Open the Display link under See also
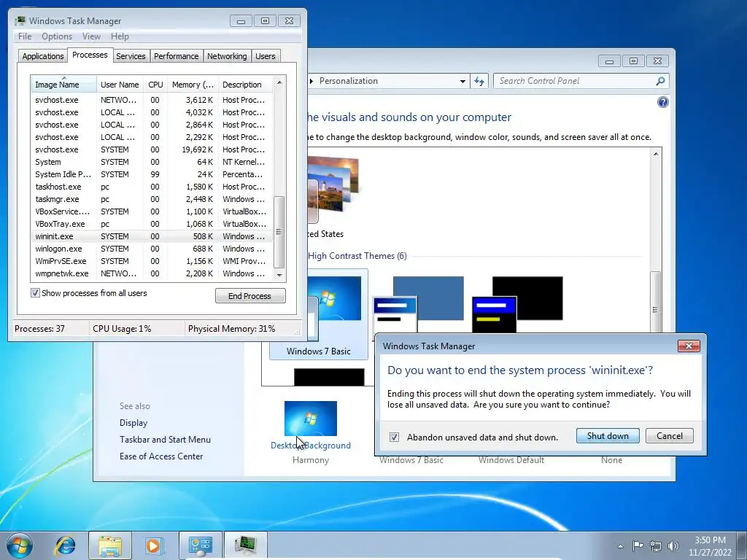 tap(133, 423)
